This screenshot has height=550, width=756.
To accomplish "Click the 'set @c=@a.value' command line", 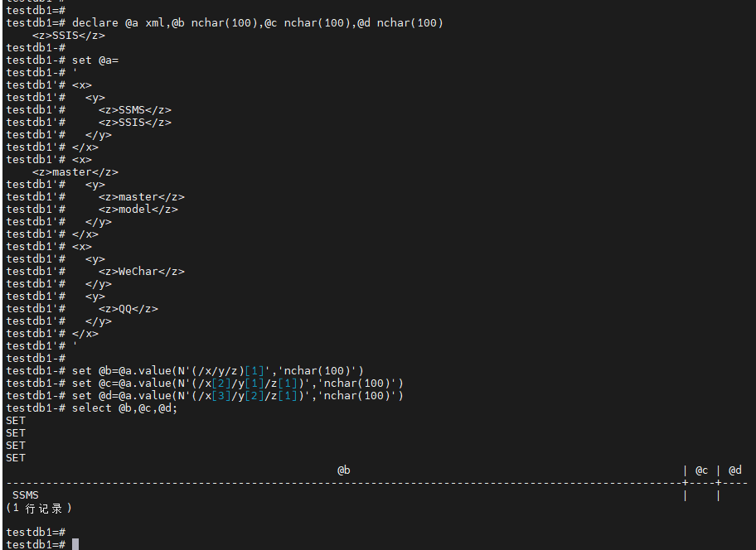I will [238, 383].
